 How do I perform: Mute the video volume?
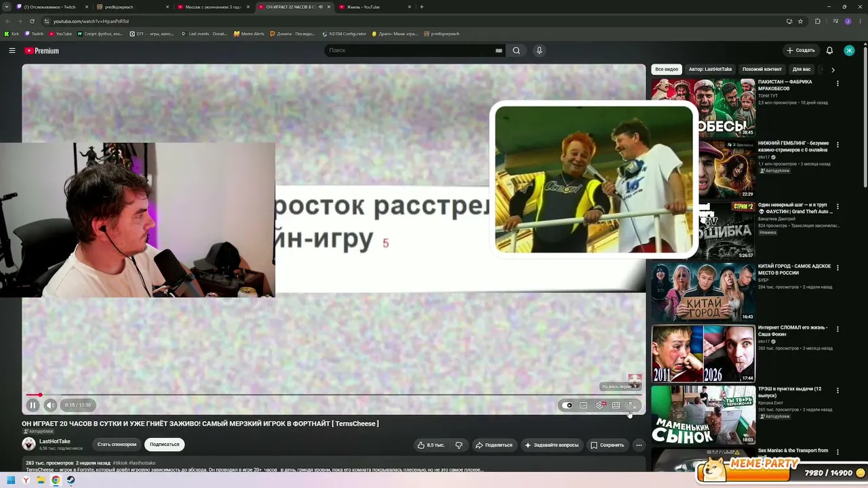coord(51,405)
